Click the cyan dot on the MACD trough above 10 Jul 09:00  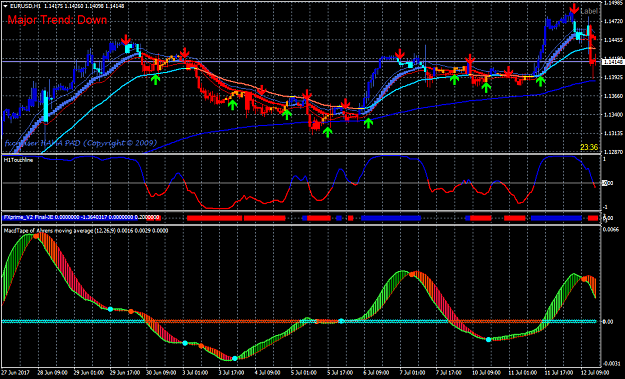click(488, 340)
